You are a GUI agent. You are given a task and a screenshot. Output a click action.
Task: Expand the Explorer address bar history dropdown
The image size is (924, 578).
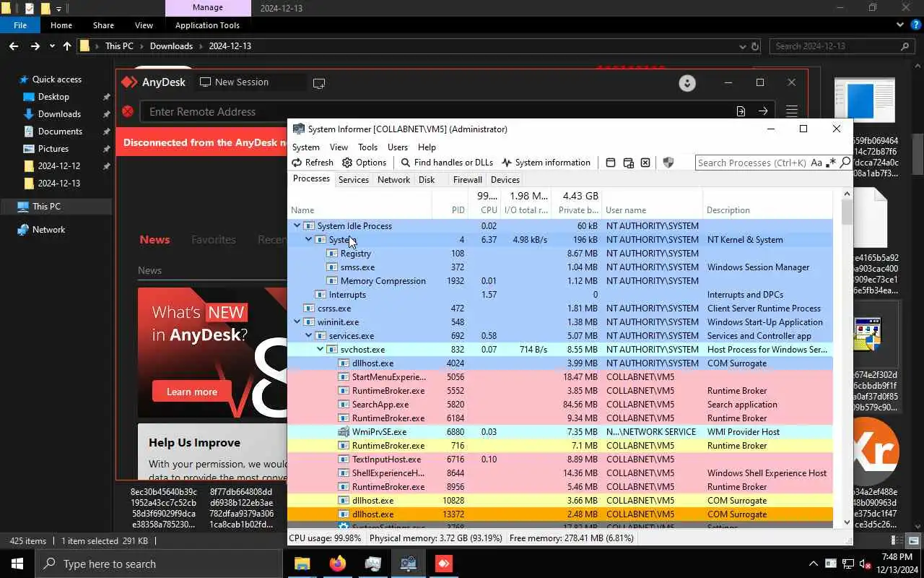pyautogui.click(x=743, y=46)
